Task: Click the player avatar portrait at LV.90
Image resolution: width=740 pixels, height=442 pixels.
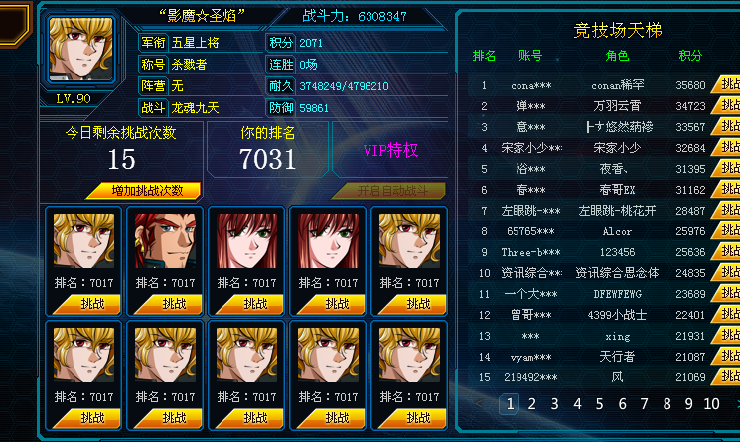Action: tap(81, 49)
